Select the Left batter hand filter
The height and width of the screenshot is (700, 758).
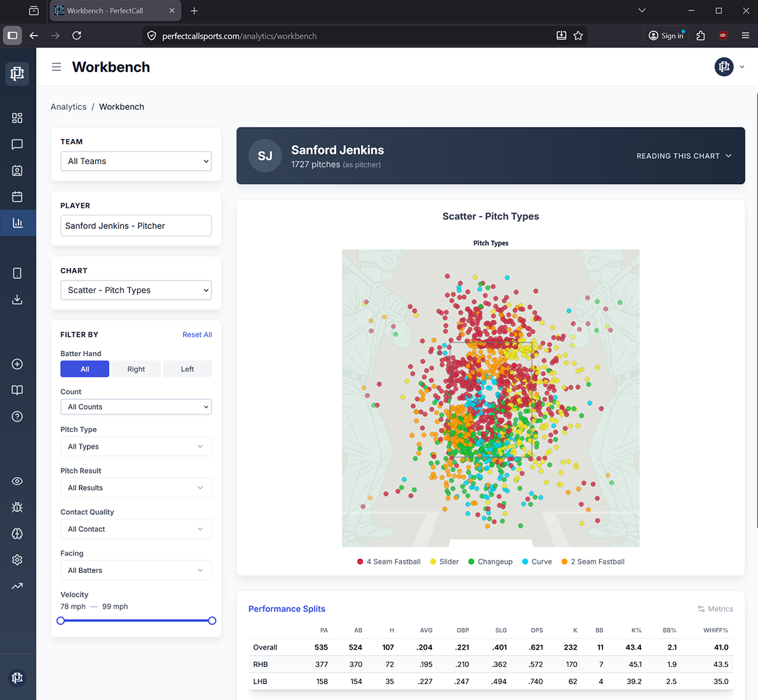pos(187,369)
